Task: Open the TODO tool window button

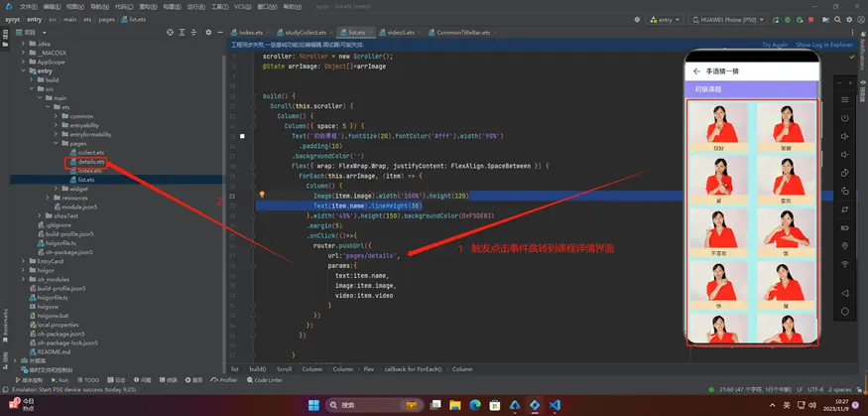Action: (x=88, y=380)
